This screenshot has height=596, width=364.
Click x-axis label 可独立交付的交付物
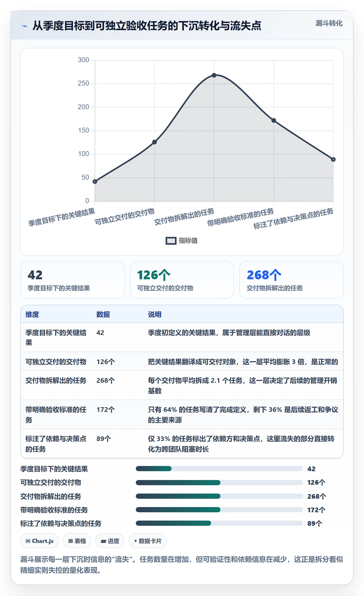click(125, 216)
